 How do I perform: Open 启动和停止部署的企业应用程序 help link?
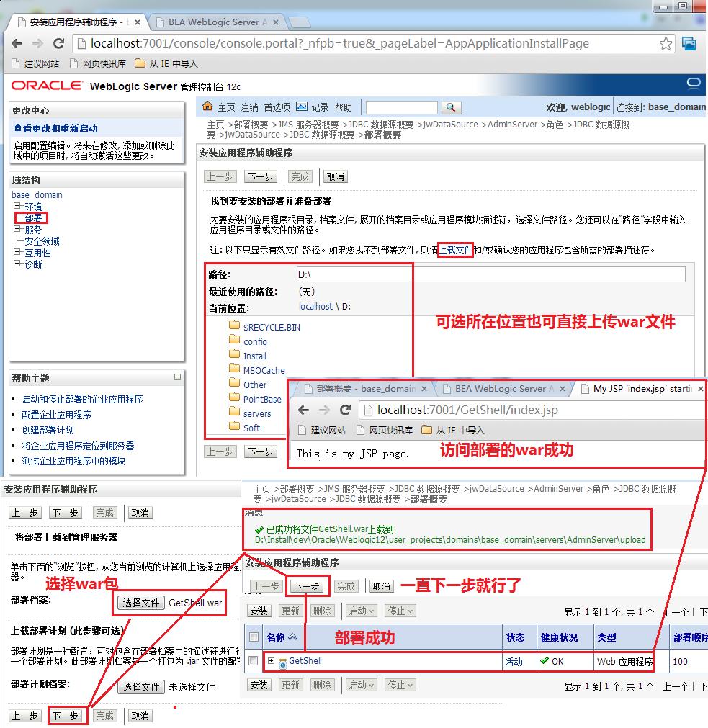click(x=82, y=399)
